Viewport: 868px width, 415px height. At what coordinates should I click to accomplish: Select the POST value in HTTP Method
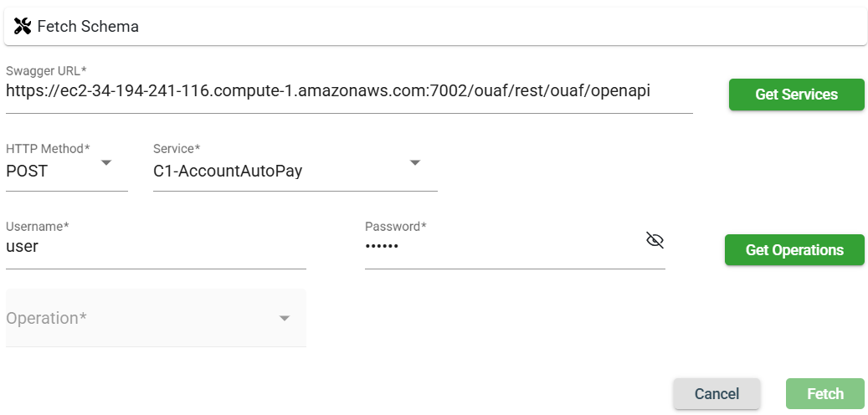(28, 172)
